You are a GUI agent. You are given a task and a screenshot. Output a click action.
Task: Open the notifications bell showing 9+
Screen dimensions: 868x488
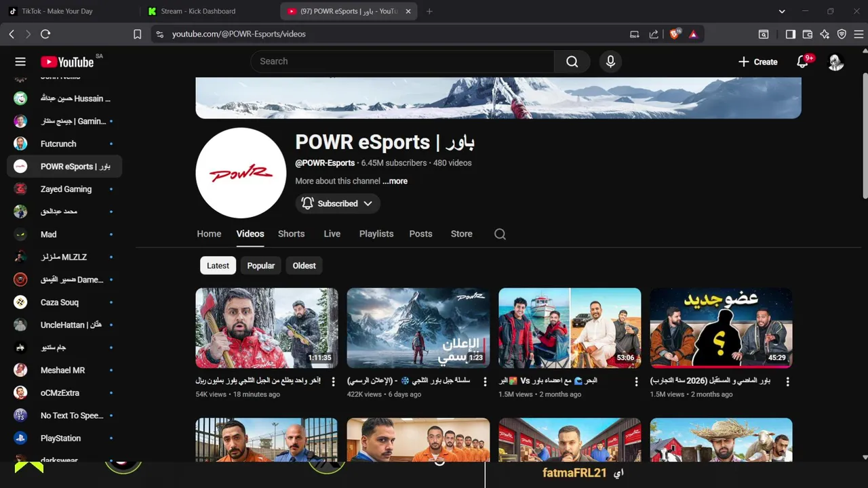[803, 62]
